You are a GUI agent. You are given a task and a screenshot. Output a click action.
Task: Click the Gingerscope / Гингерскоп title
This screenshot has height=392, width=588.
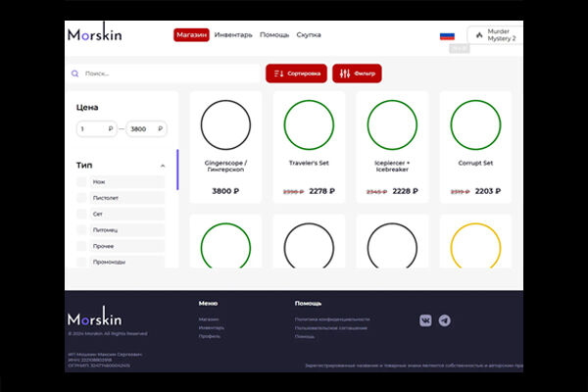pyautogui.click(x=225, y=167)
